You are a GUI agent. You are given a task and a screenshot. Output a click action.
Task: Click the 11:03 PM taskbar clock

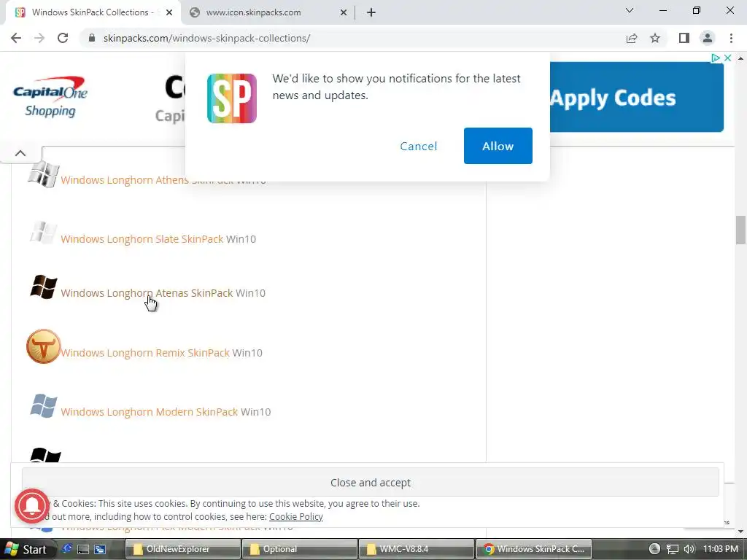point(720,549)
